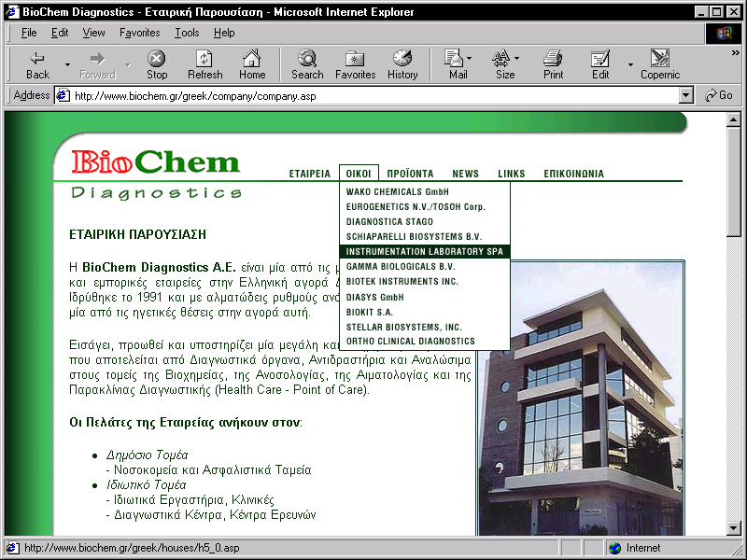The width and height of the screenshot is (747, 560).
Task: Click the Mail toolbar button
Action: pos(458,64)
